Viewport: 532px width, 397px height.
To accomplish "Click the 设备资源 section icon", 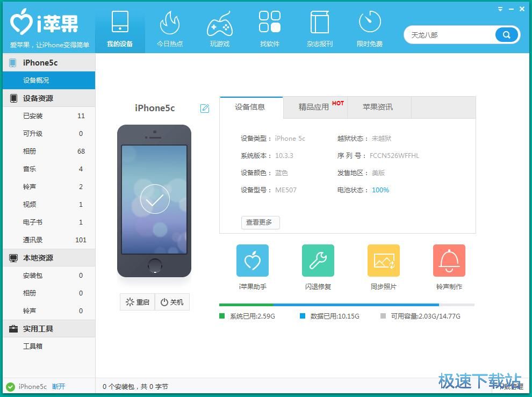I will (13, 98).
